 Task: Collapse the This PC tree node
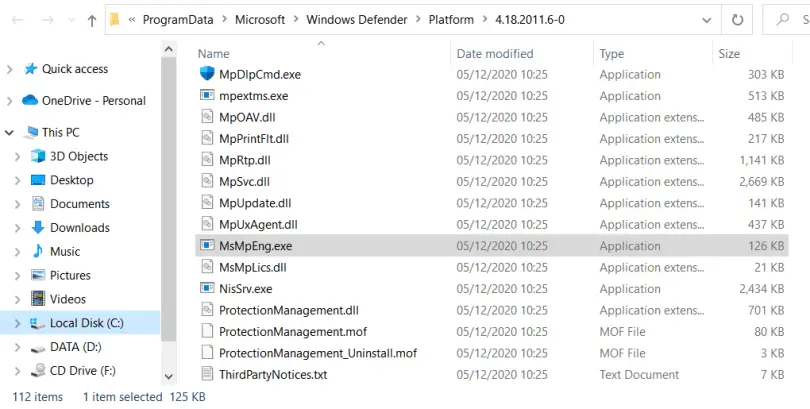point(9,133)
